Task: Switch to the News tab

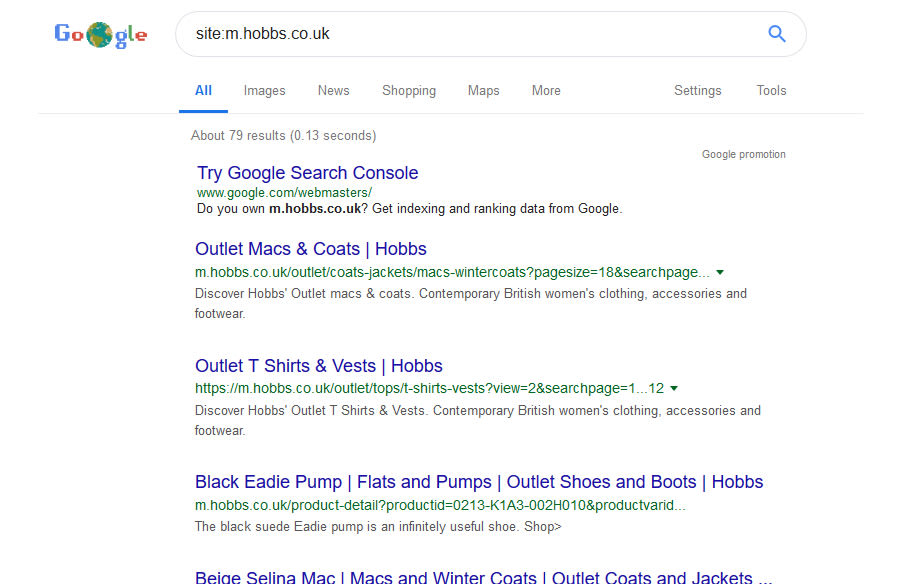Action: [x=333, y=91]
